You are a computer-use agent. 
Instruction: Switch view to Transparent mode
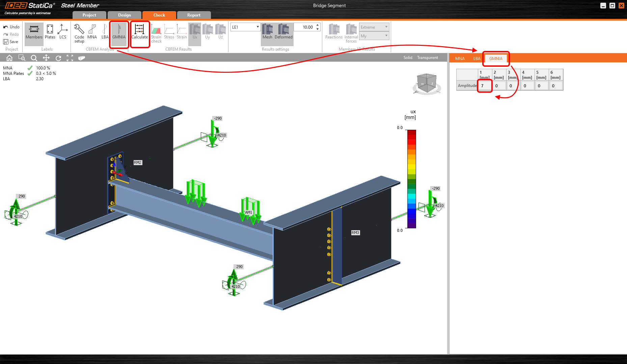[x=427, y=58]
